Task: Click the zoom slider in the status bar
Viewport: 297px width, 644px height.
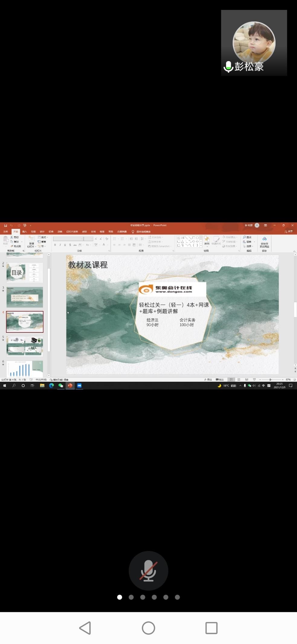Action: click(x=270, y=379)
